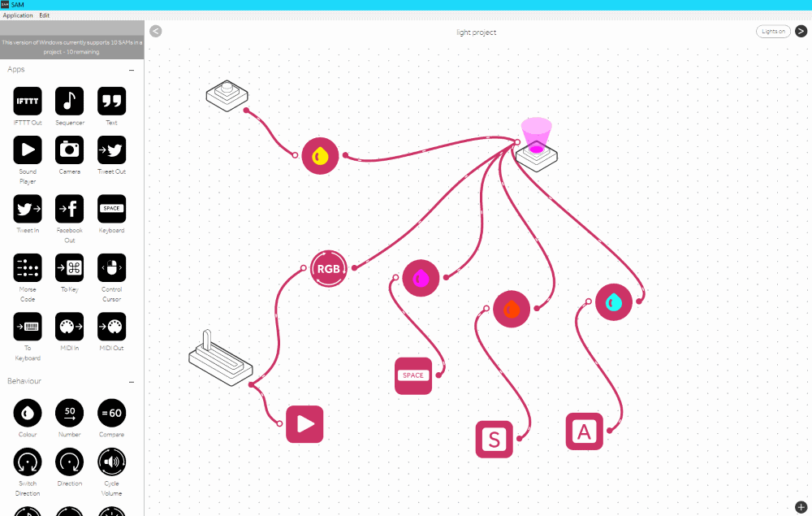Click the back arrow navigation button
Image resolution: width=812 pixels, height=516 pixels.
[155, 31]
